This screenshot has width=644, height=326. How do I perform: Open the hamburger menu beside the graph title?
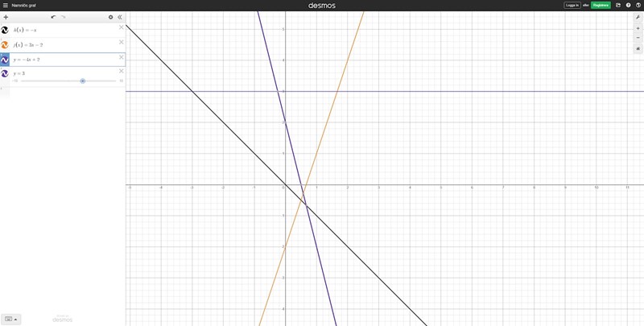tap(5, 5)
